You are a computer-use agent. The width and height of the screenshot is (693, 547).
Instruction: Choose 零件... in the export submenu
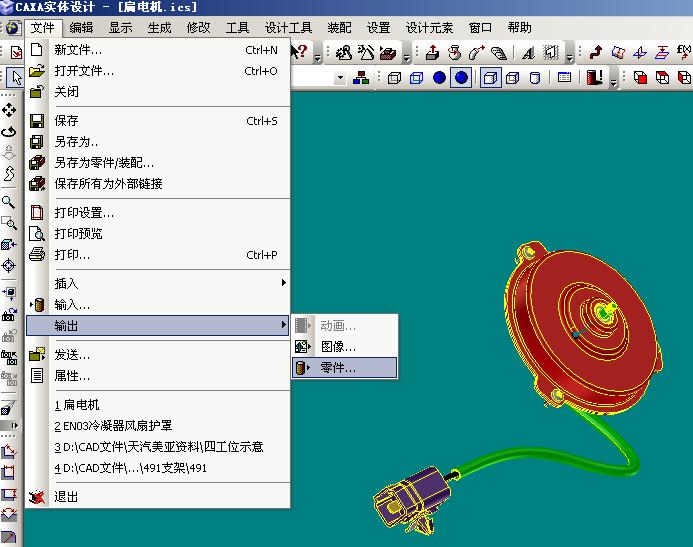(x=345, y=368)
